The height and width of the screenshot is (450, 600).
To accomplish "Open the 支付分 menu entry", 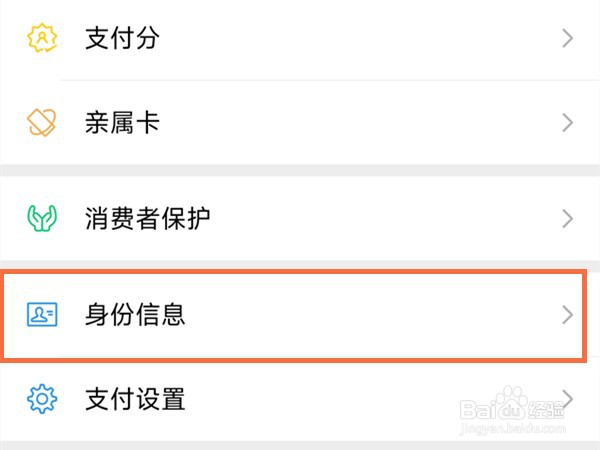I will pyautogui.click(x=123, y=39).
